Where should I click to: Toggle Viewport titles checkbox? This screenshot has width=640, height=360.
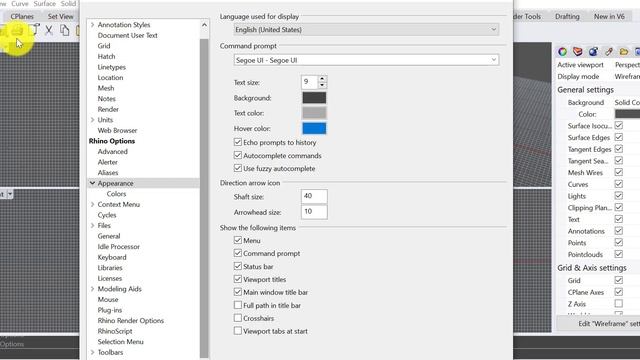point(238,279)
